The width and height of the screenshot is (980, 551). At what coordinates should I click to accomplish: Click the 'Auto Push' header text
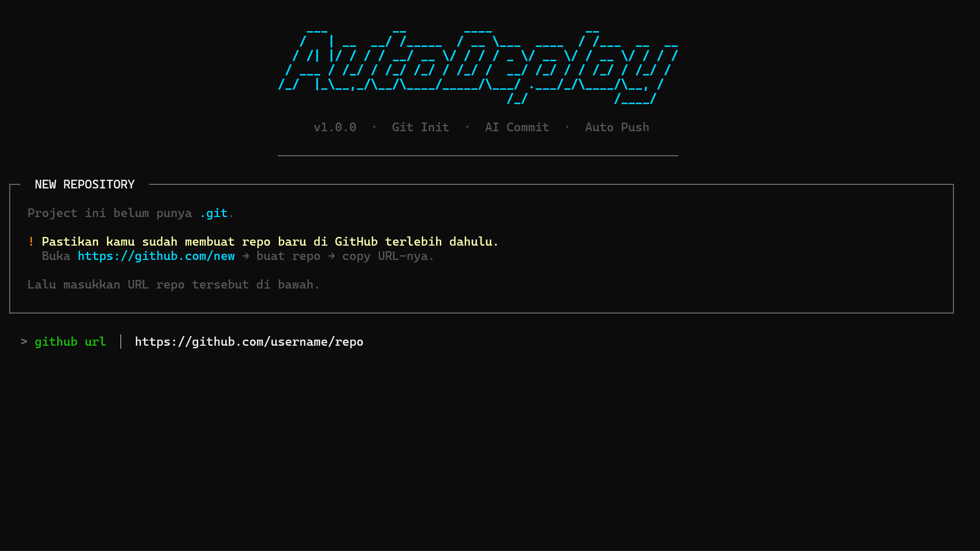[x=617, y=127]
